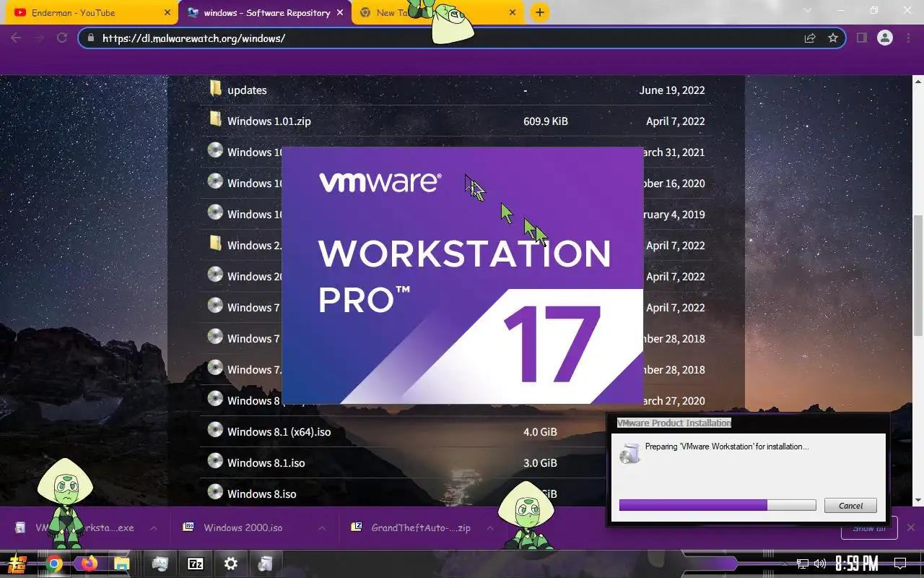Open Google Chrome from the taskbar
Viewport: 924px width, 578px height.
[54, 564]
